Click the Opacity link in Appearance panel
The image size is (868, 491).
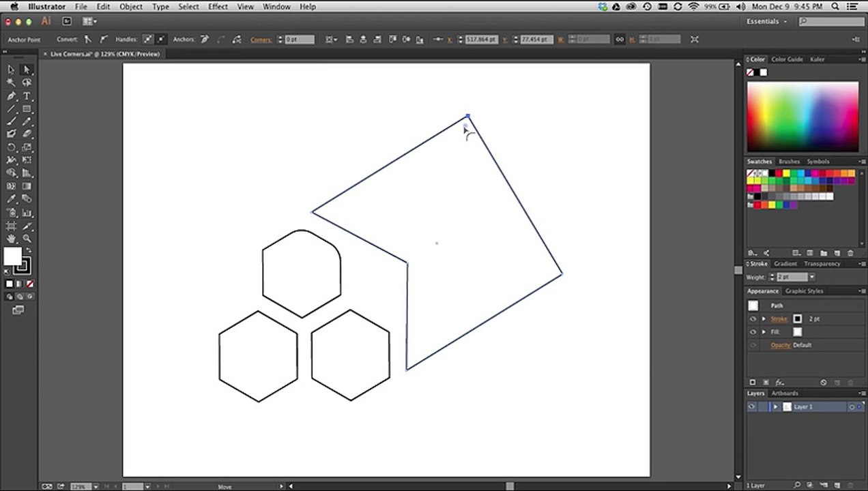tap(781, 345)
